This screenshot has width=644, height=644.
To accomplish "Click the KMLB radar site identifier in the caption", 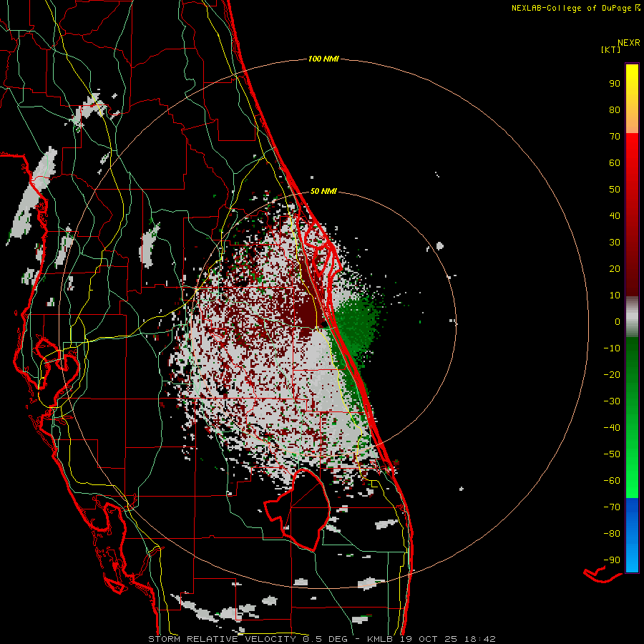I will 380,639.
